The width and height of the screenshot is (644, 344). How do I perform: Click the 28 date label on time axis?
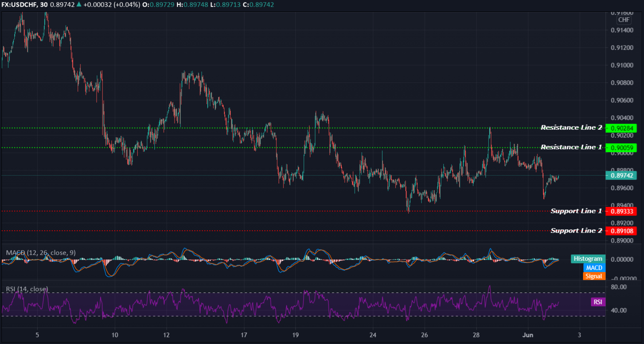point(476,335)
